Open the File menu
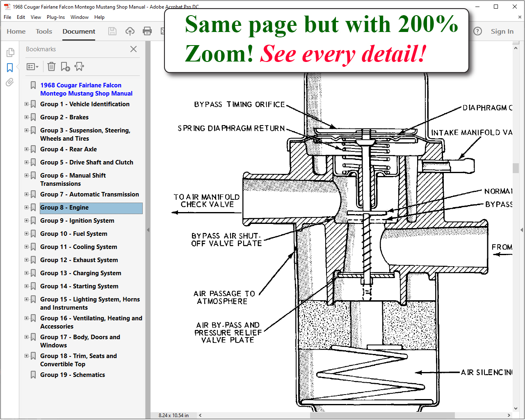This screenshot has height=420, width=525. pyautogui.click(x=7, y=17)
